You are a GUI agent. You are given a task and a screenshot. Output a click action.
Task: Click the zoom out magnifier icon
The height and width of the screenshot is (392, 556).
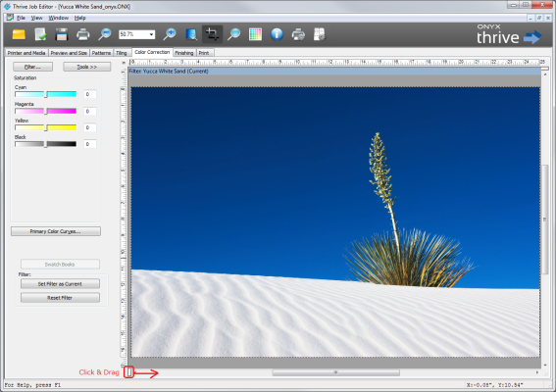(105, 34)
